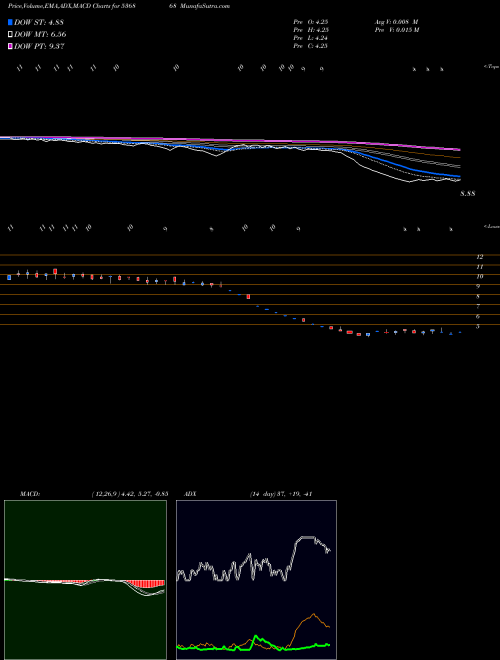Click the MACD (12,26,9) values text
Viewport: 500px width, 660px height.
click(x=130, y=494)
